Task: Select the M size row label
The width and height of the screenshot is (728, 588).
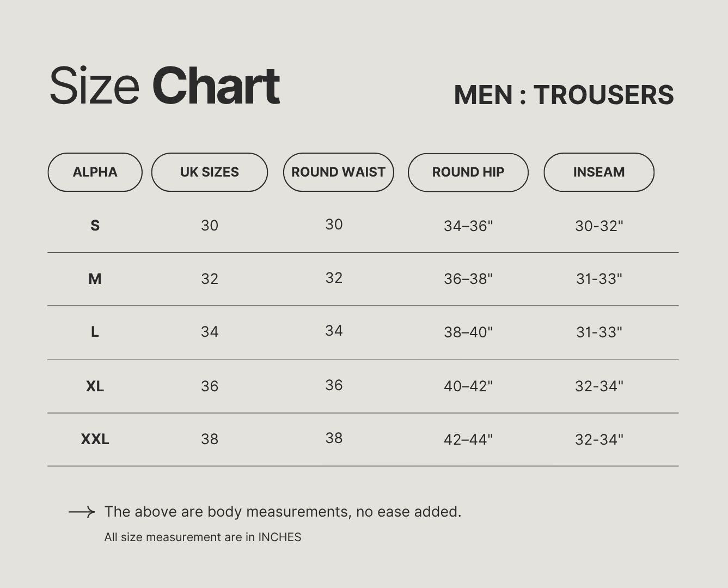Action: tap(95, 279)
